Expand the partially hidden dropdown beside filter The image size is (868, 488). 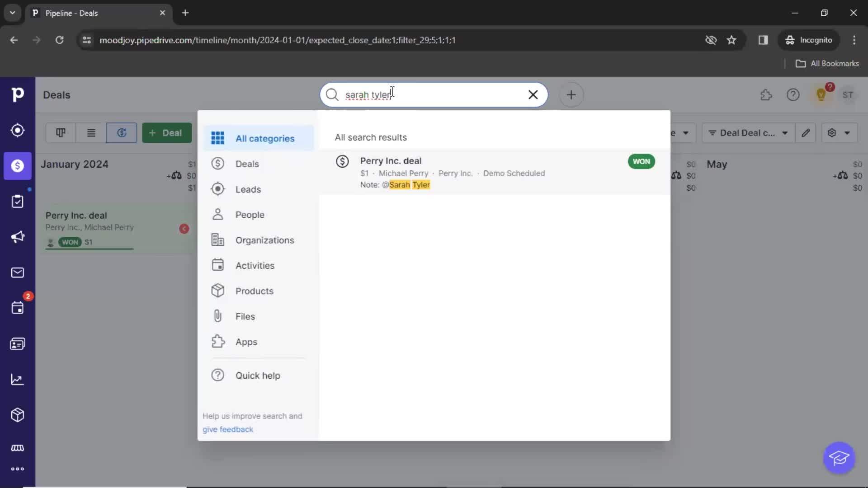click(683, 133)
